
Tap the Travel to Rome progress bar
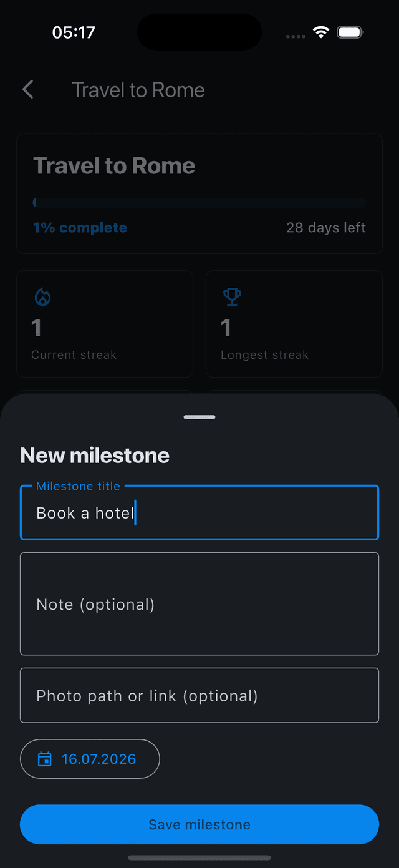click(199, 203)
